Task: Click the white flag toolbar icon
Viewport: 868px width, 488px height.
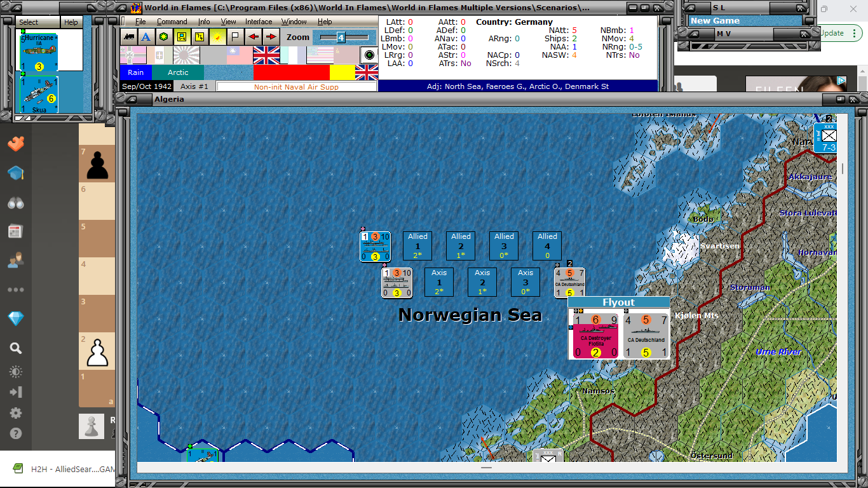Action: (x=234, y=37)
